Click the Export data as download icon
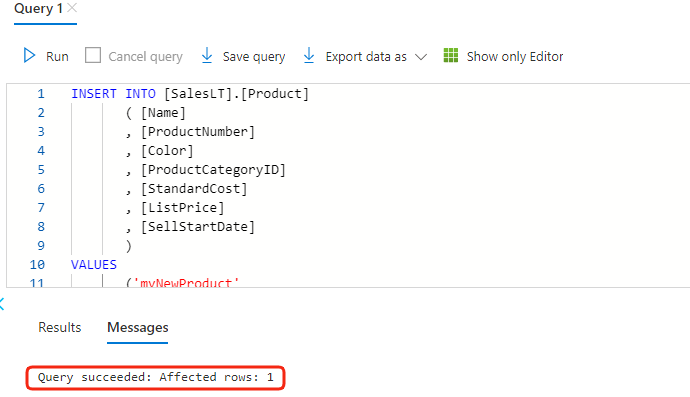690x397 pixels. pos(309,55)
